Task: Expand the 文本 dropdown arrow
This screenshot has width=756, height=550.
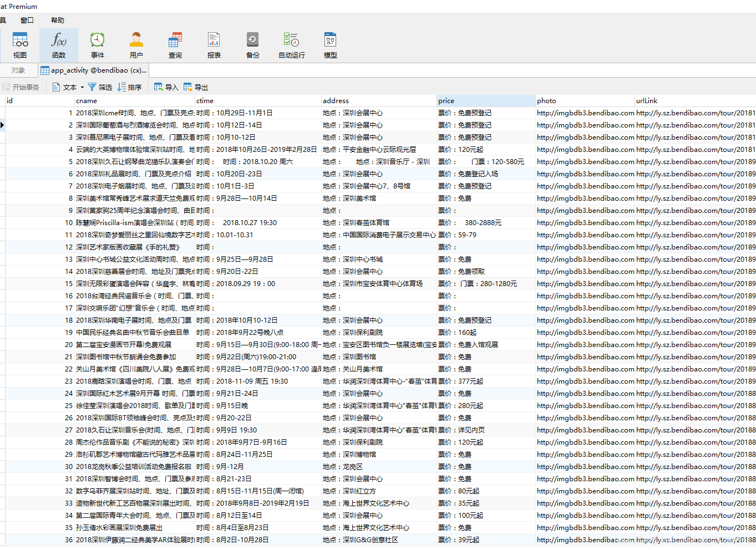Action: [x=82, y=88]
